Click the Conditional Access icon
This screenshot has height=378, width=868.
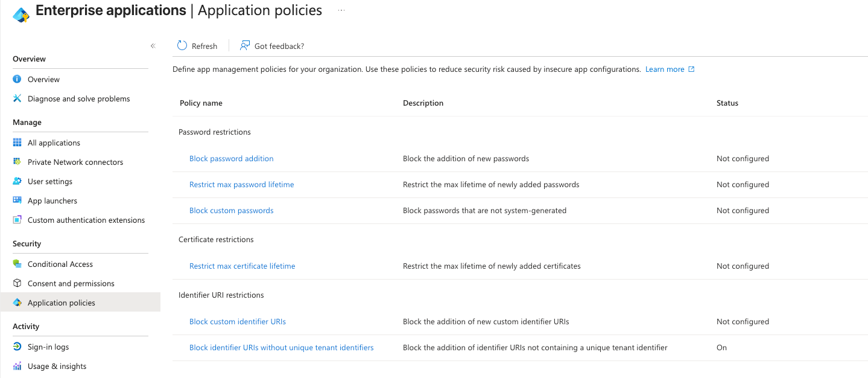[x=17, y=264]
